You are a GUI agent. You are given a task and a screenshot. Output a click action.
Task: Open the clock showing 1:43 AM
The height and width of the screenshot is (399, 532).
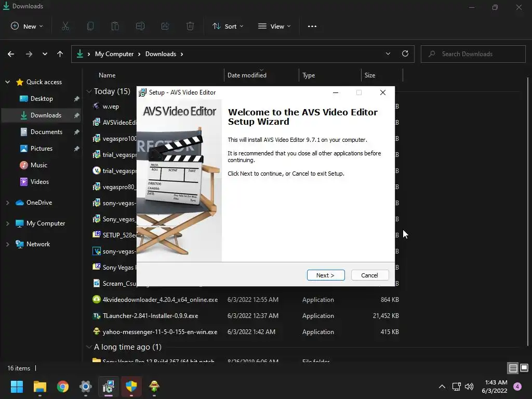click(495, 387)
